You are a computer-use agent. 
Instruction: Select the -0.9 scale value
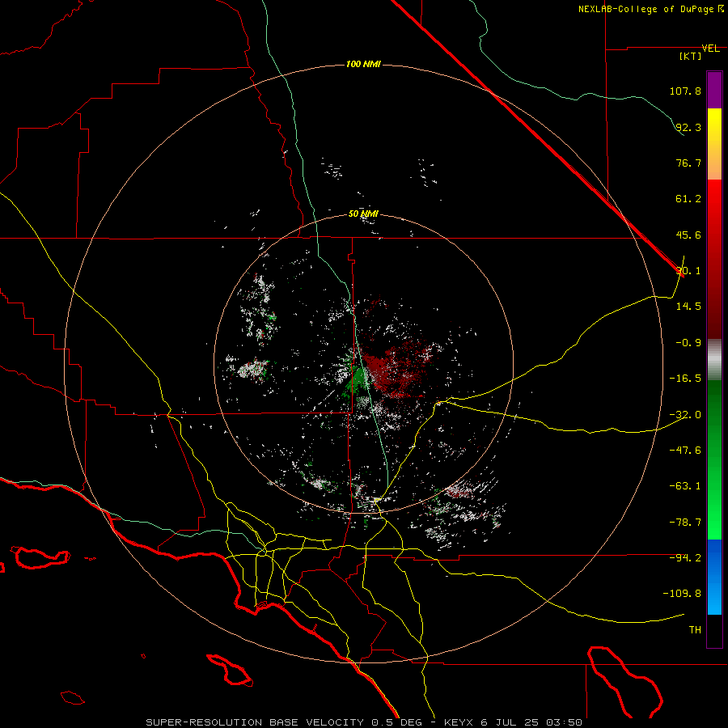688,343
